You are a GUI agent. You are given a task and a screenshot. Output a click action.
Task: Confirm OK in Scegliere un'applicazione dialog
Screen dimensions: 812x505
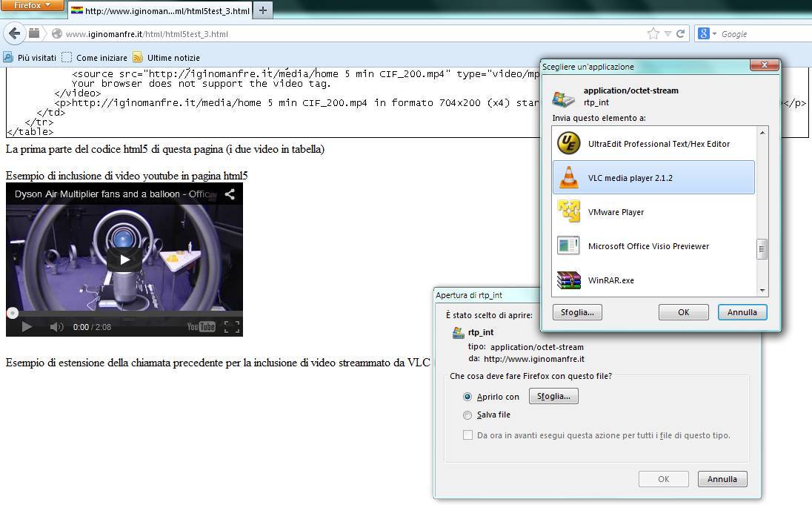[x=684, y=312]
